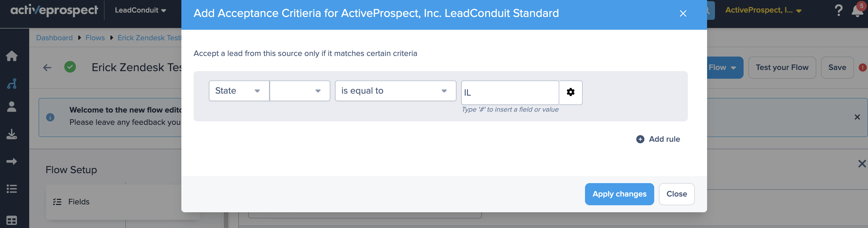This screenshot has height=228, width=868.
Task: Click the back arrow beside flow name
Action: [47, 68]
